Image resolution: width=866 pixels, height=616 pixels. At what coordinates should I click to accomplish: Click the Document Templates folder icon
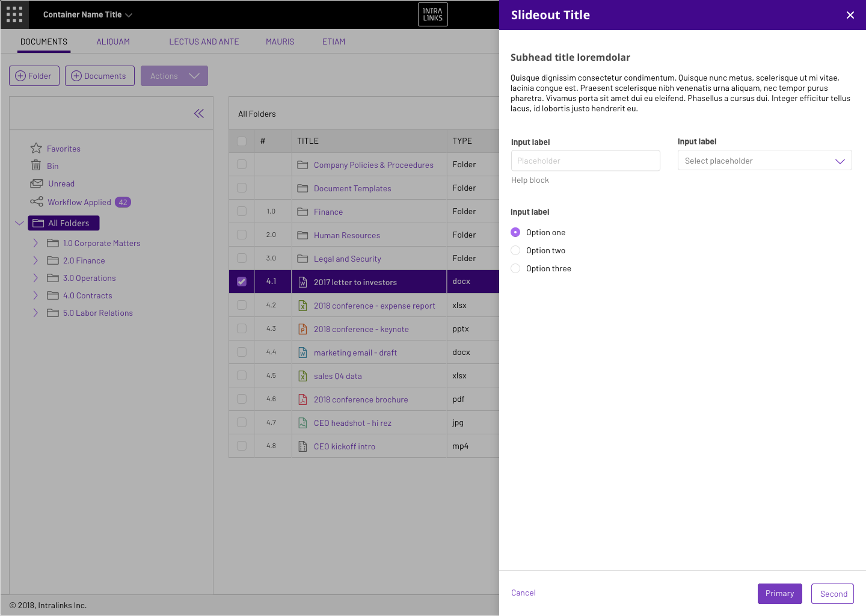[302, 188]
